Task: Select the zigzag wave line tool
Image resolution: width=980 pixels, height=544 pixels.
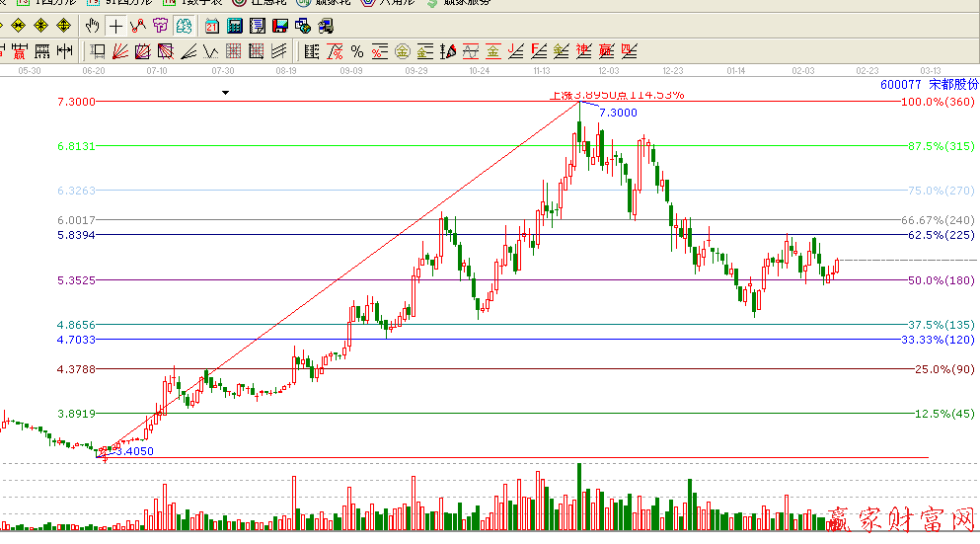Action: [x=211, y=50]
